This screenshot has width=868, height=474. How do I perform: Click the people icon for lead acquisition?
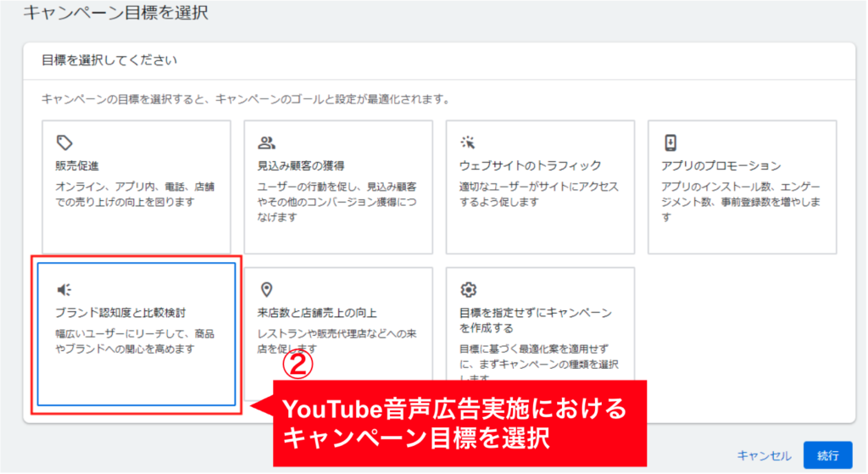click(x=267, y=142)
